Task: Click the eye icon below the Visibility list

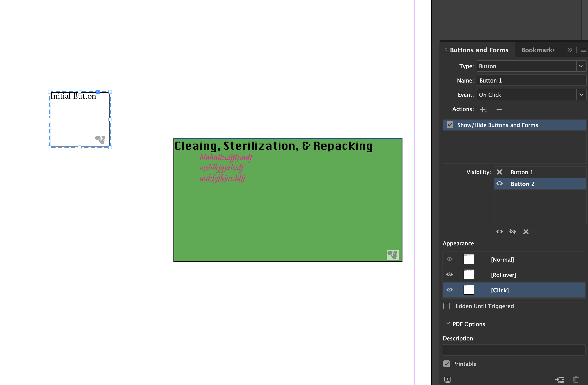Action: tap(500, 232)
